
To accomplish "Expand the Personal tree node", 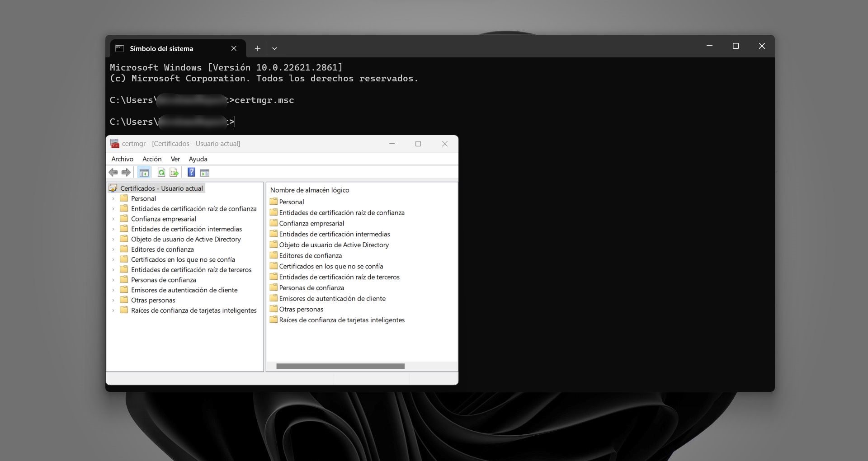I will (113, 198).
